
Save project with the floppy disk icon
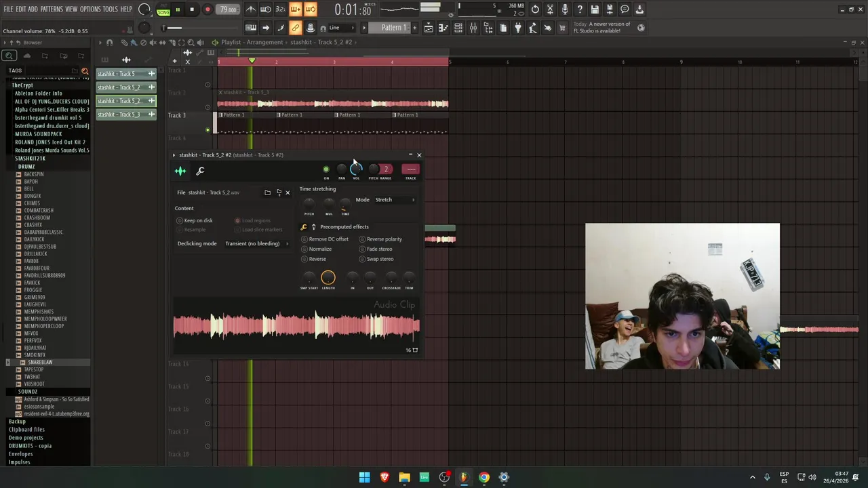pos(595,9)
